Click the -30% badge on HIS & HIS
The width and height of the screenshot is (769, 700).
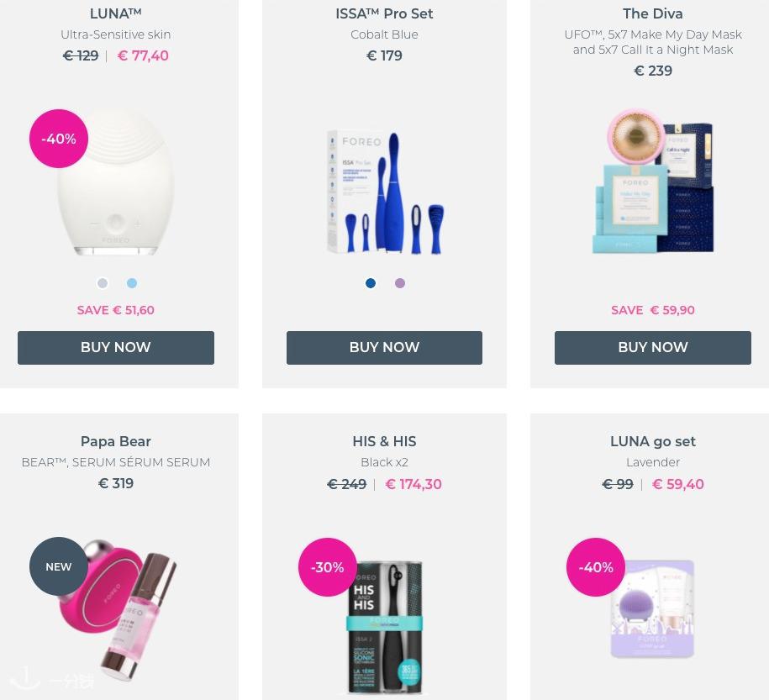click(x=328, y=567)
